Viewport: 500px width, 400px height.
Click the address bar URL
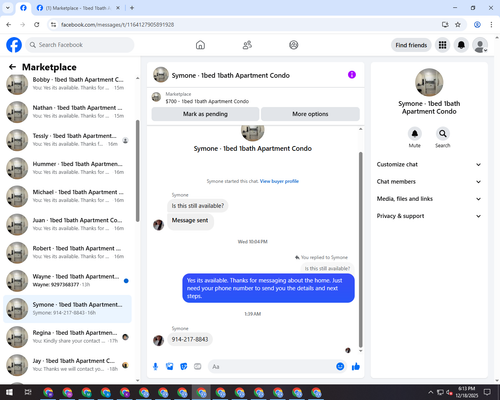tap(117, 25)
